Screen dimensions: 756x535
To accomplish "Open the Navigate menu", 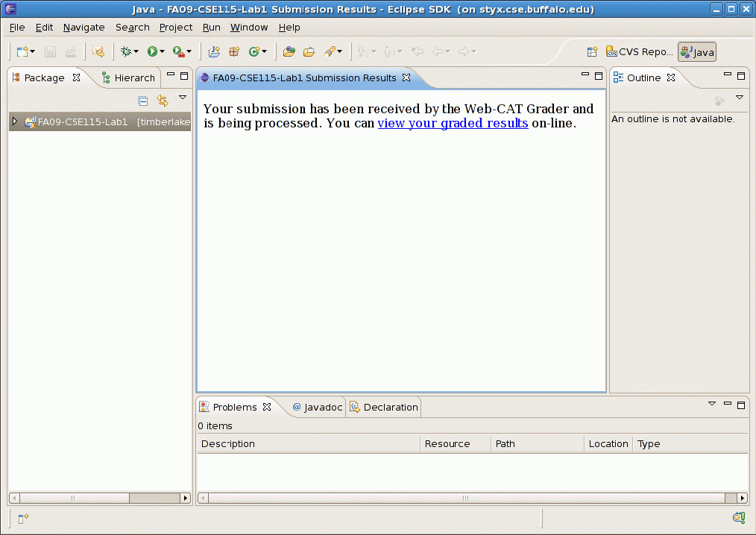I will pyautogui.click(x=84, y=28).
